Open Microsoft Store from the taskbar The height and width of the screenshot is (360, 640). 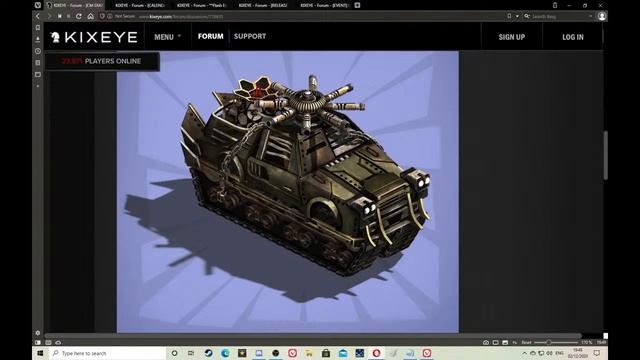tap(326, 353)
